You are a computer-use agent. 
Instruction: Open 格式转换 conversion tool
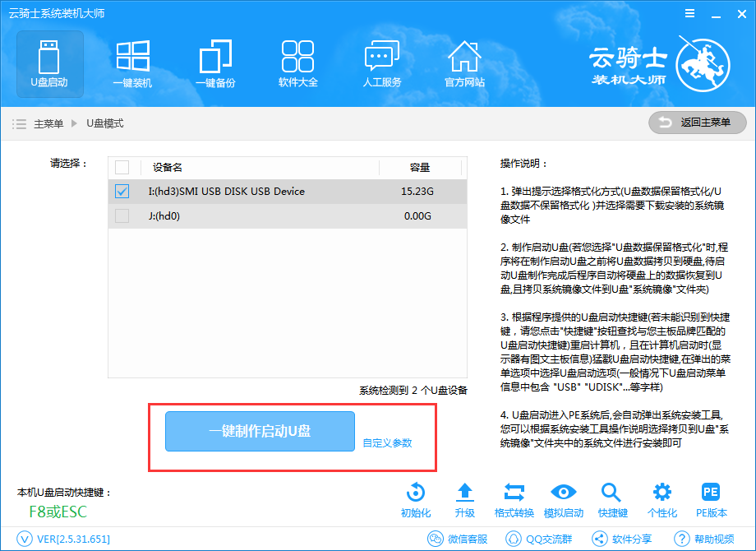(514, 500)
